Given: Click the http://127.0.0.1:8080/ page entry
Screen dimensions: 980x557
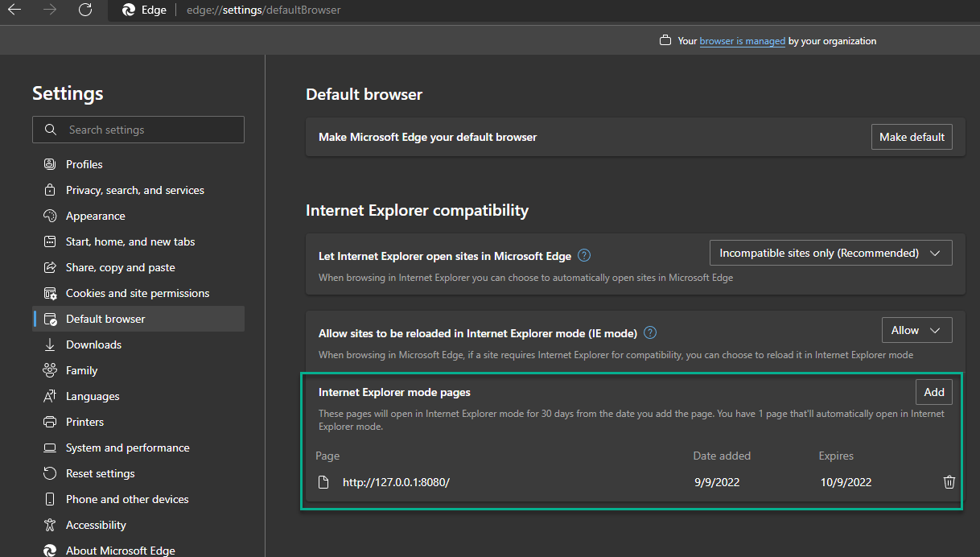Looking at the screenshot, I should point(396,482).
